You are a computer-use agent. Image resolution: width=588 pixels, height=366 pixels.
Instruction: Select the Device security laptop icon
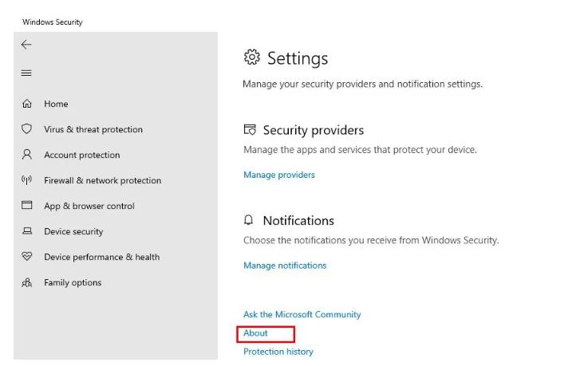26,230
